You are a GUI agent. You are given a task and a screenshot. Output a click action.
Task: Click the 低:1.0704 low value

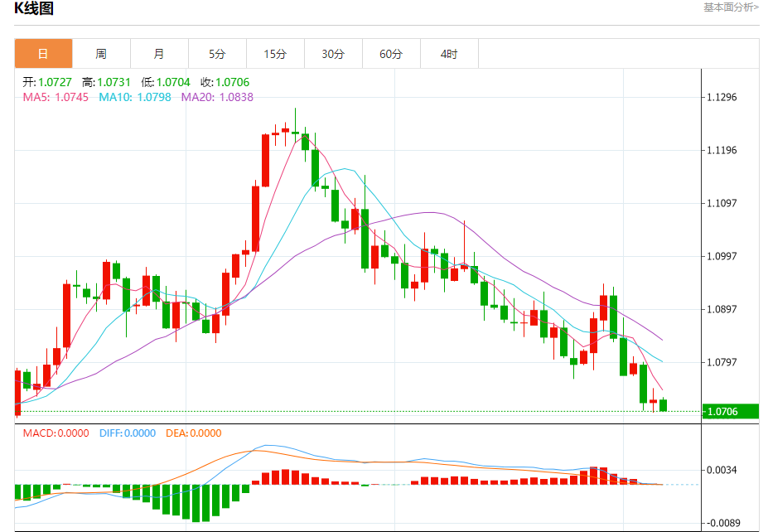[166, 82]
